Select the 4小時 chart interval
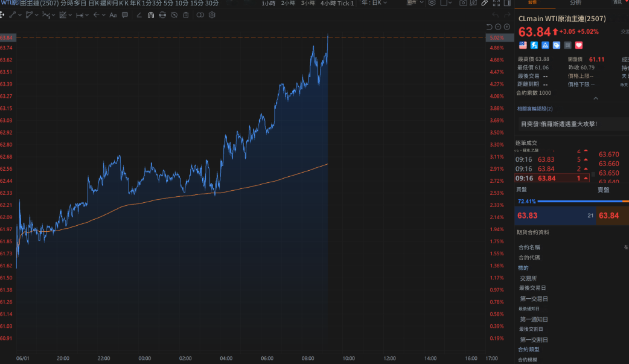The image size is (629, 364). click(328, 3)
